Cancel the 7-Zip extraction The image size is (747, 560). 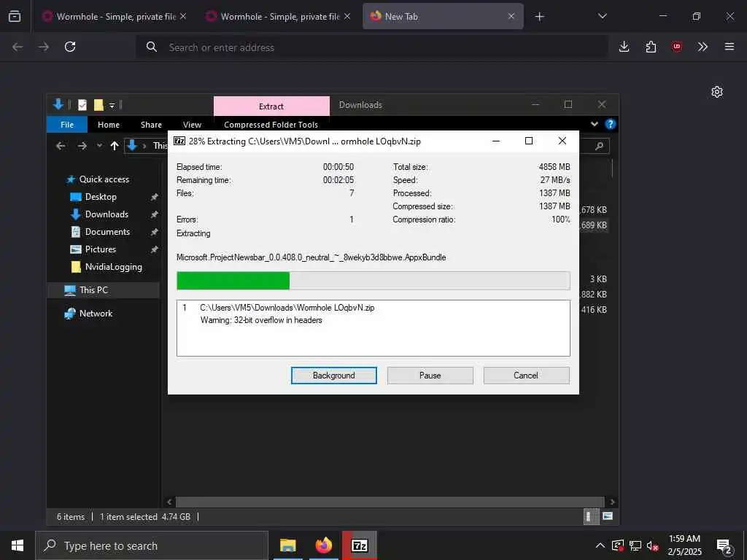point(526,376)
